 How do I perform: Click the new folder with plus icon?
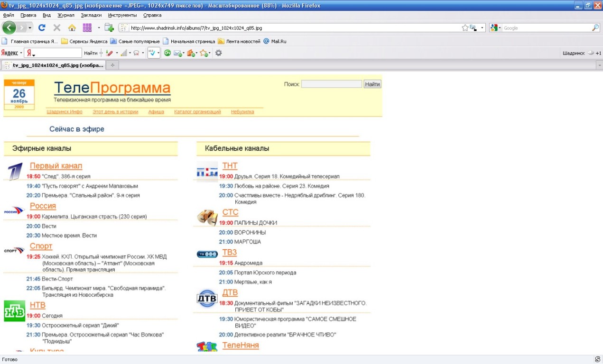[109, 27]
